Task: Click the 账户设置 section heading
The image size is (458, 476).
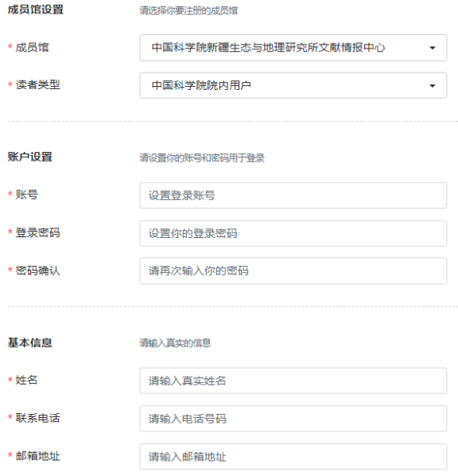Action: (30, 157)
